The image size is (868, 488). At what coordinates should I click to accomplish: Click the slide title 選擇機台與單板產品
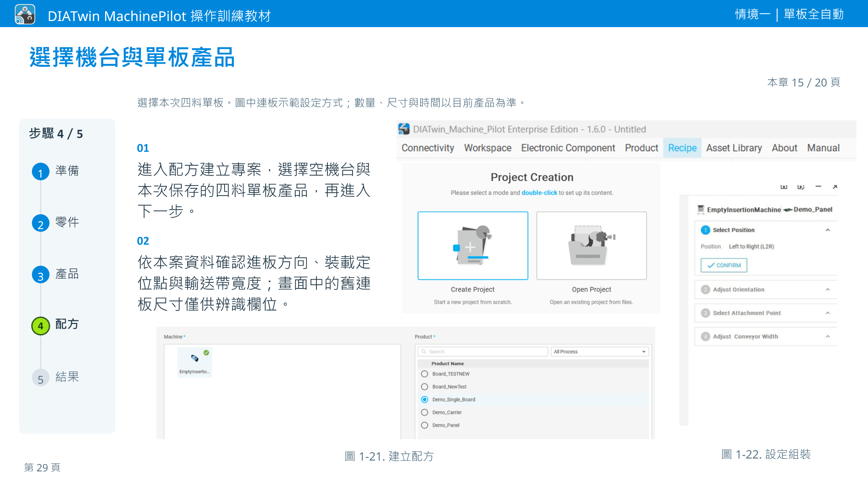[x=132, y=57]
